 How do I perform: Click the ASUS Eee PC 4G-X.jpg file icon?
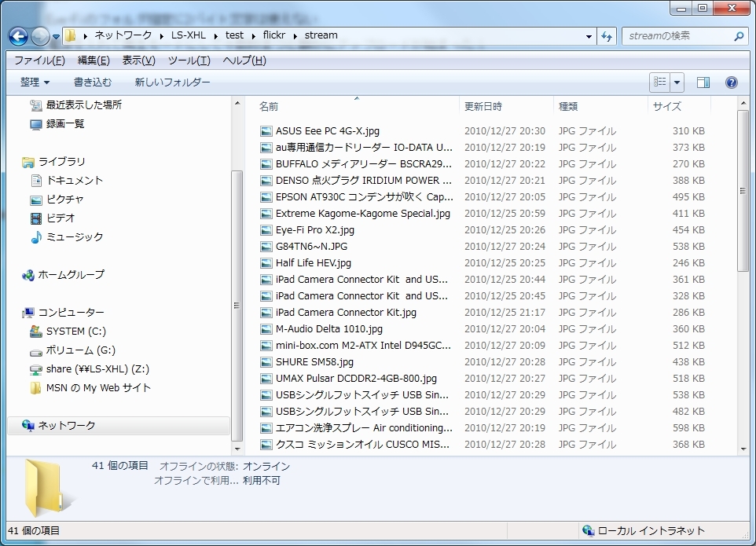coord(266,131)
